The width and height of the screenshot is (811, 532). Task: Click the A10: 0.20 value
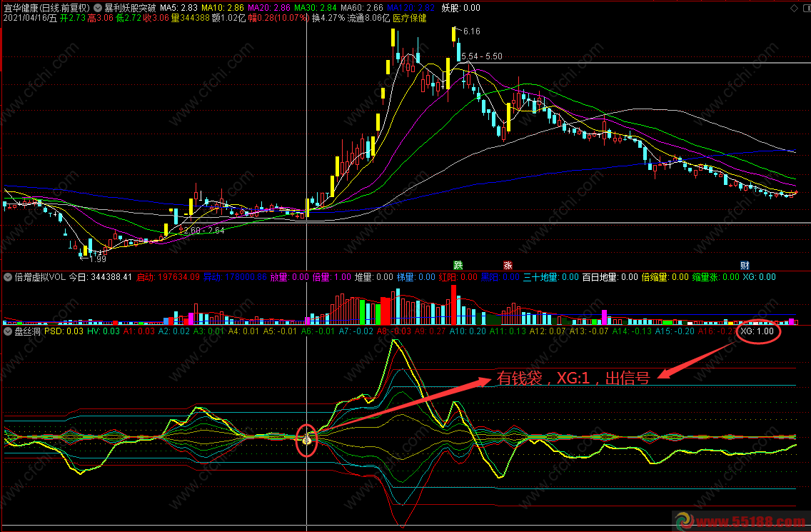(x=468, y=331)
